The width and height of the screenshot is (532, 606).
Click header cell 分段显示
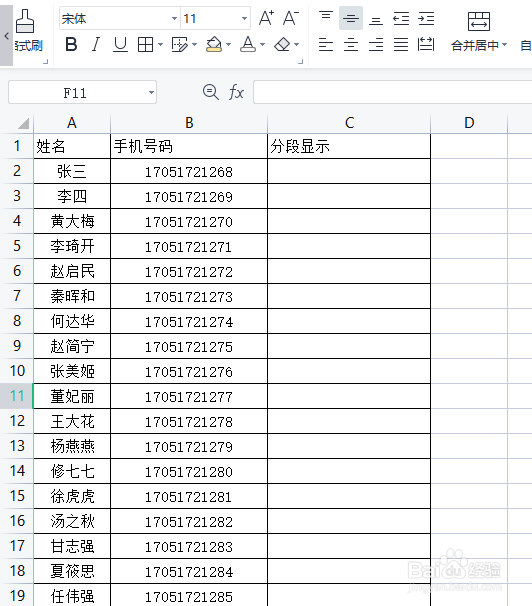coord(349,146)
